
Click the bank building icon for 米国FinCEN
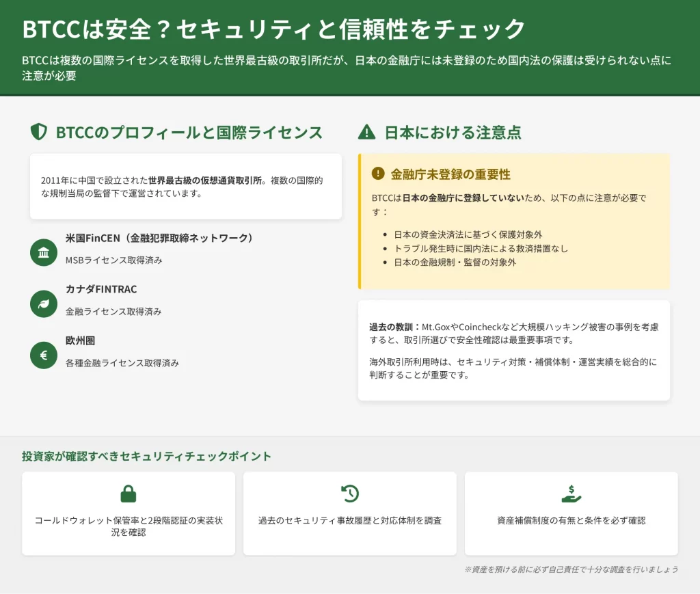(x=44, y=252)
